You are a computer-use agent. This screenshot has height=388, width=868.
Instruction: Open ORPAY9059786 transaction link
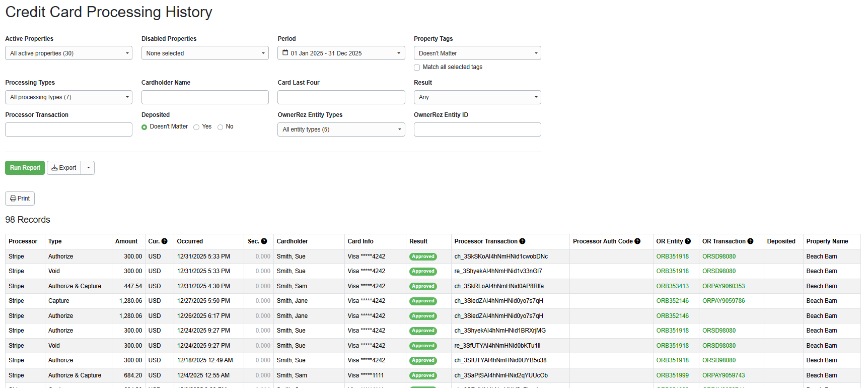point(724,301)
